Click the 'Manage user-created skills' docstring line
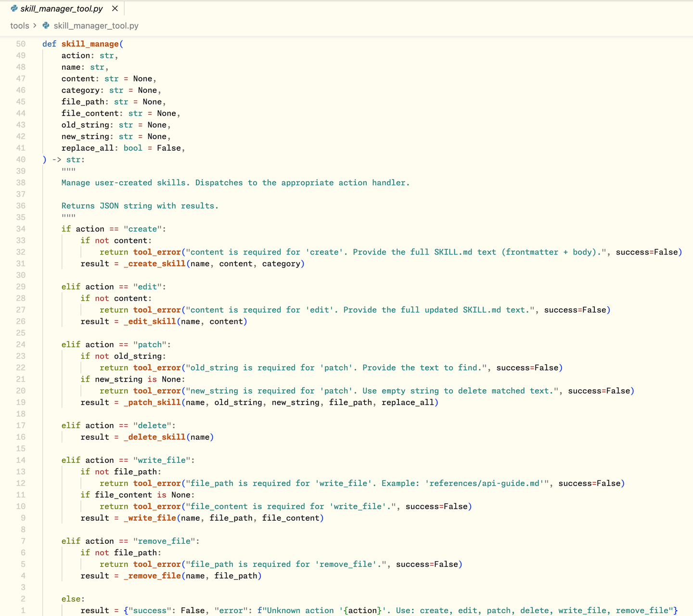Screen dimensions: 693x616 236,182
